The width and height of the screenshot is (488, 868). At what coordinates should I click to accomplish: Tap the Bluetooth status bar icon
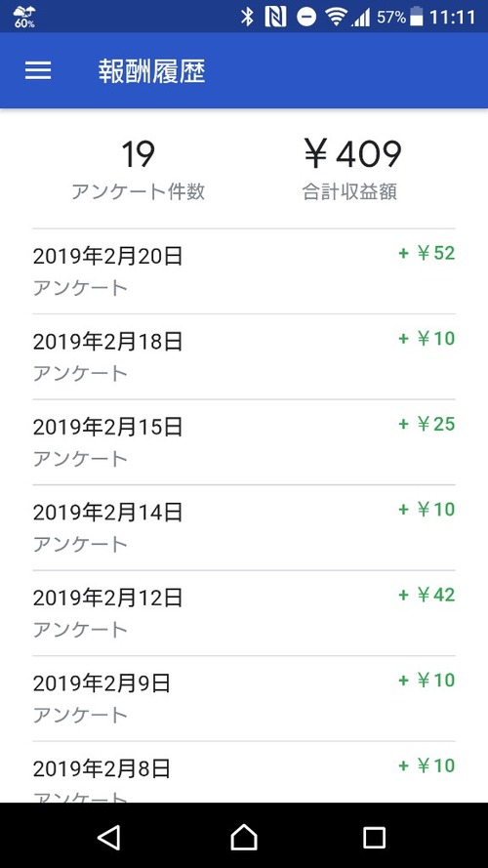247,18
